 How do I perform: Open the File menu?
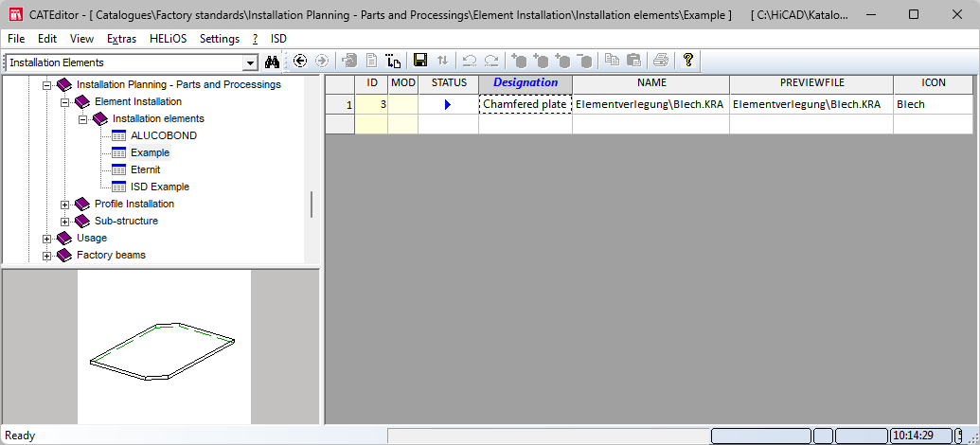(16, 39)
